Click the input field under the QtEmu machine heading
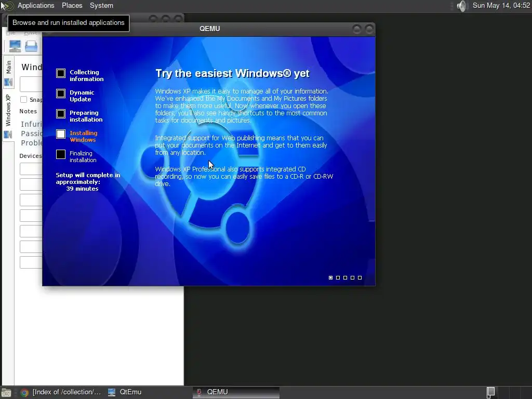Viewport: 532px width, 399px height. [31, 84]
